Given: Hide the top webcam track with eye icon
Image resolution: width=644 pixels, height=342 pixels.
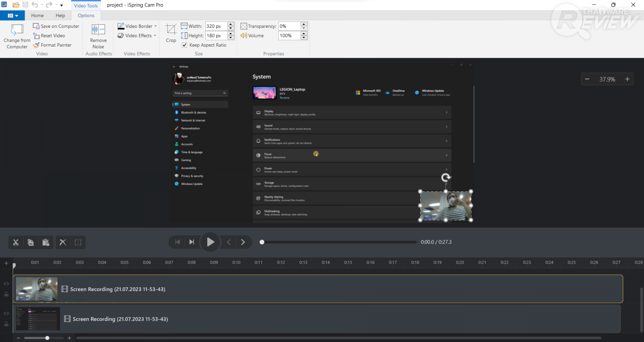Looking at the screenshot, I should coord(6,284).
